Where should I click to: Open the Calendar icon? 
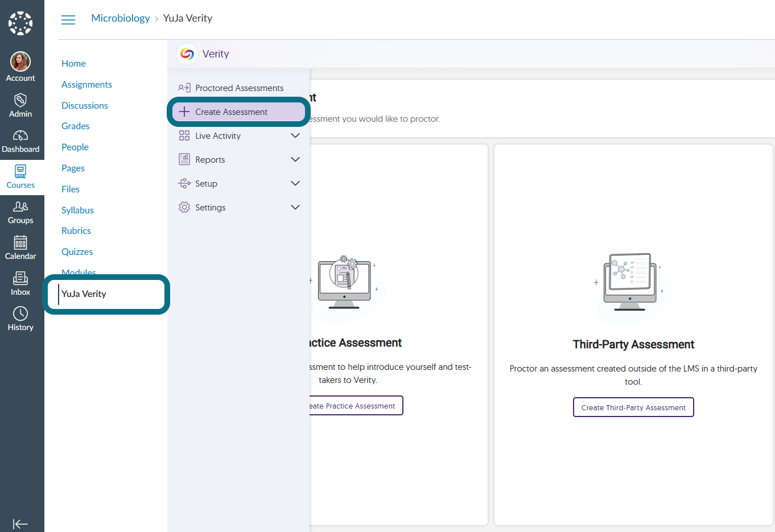[x=20, y=242]
